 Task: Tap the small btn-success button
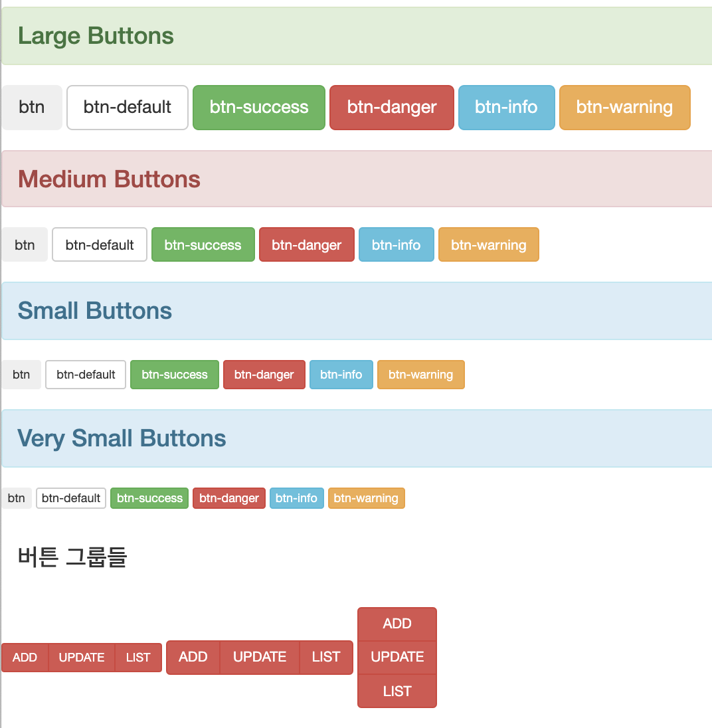(175, 375)
